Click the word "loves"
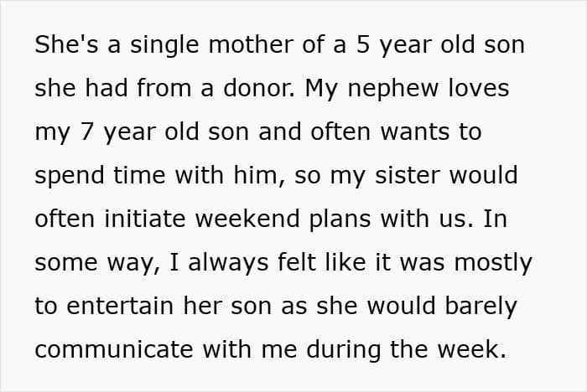 (x=477, y=88)
